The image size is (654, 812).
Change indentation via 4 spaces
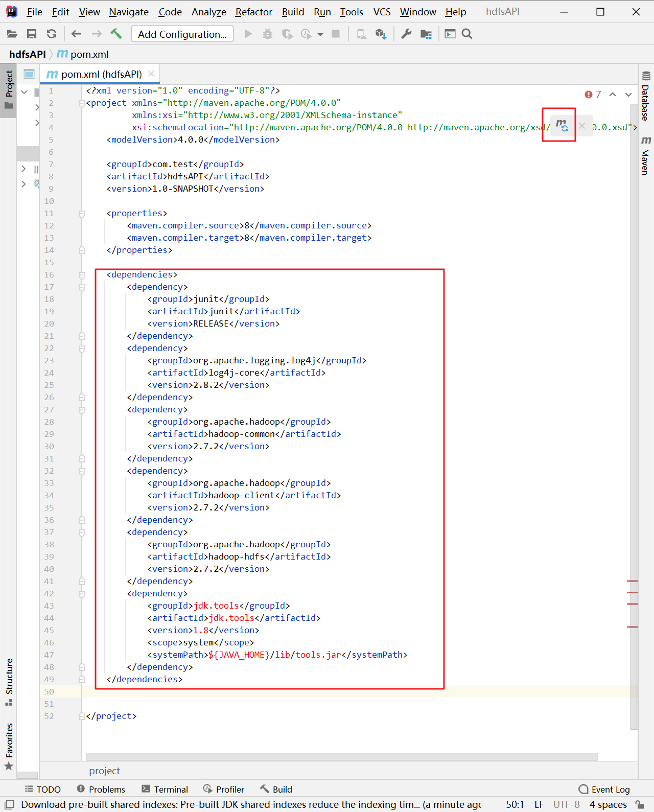point(608,804)
